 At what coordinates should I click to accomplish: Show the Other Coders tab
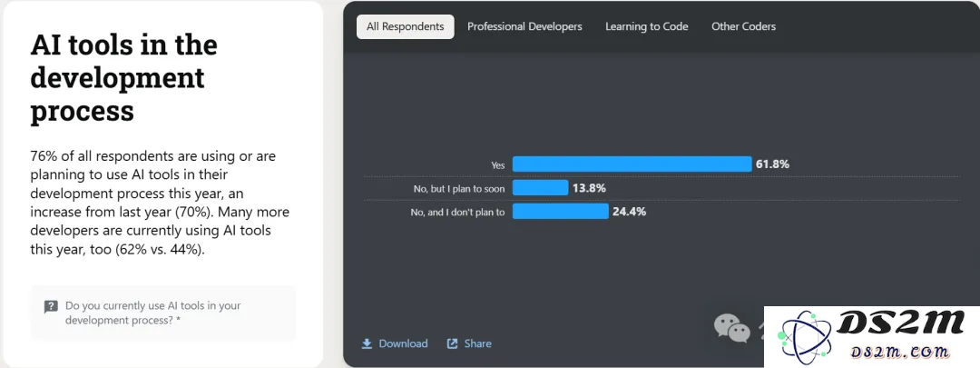[743, 26]
